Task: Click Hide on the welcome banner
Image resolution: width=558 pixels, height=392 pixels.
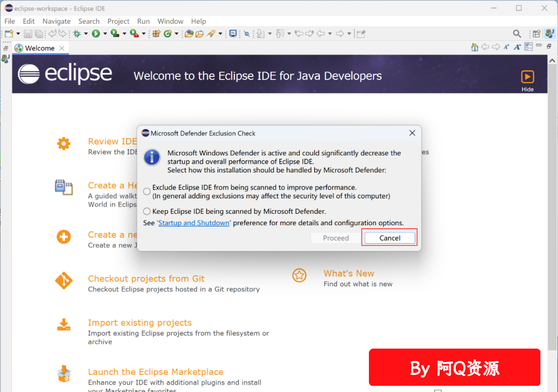Action: point(528,81)
